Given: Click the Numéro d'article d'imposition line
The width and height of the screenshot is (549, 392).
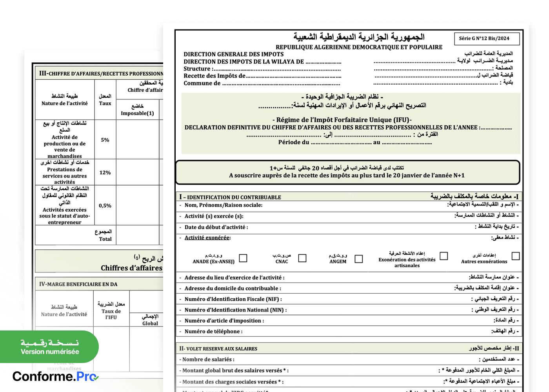Looking at the screenshot, I should 349,321.
